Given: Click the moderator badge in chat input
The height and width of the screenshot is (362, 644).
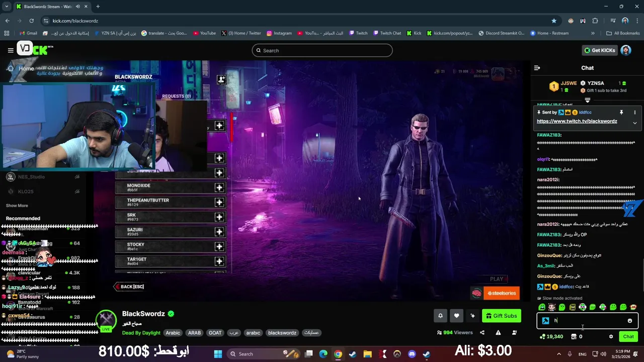Looking at the screenshot, I should 545,321.
